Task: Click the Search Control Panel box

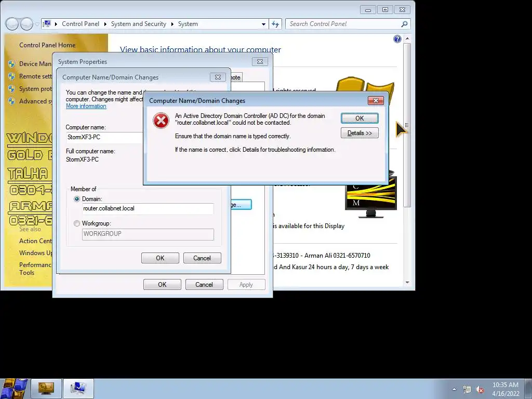Action: [x=343, y=24]
